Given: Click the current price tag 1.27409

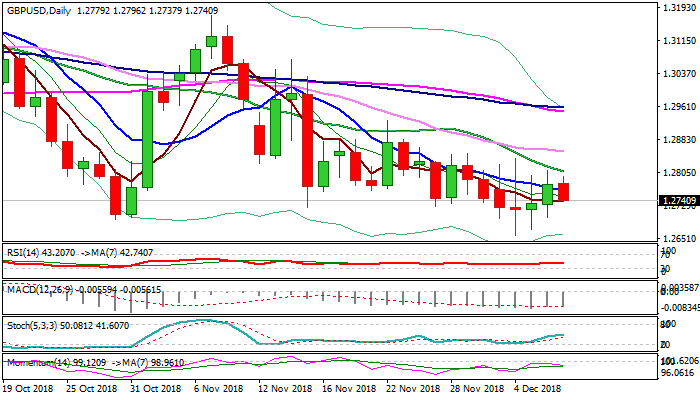Looking at the screenshot, I should [666, 201].
